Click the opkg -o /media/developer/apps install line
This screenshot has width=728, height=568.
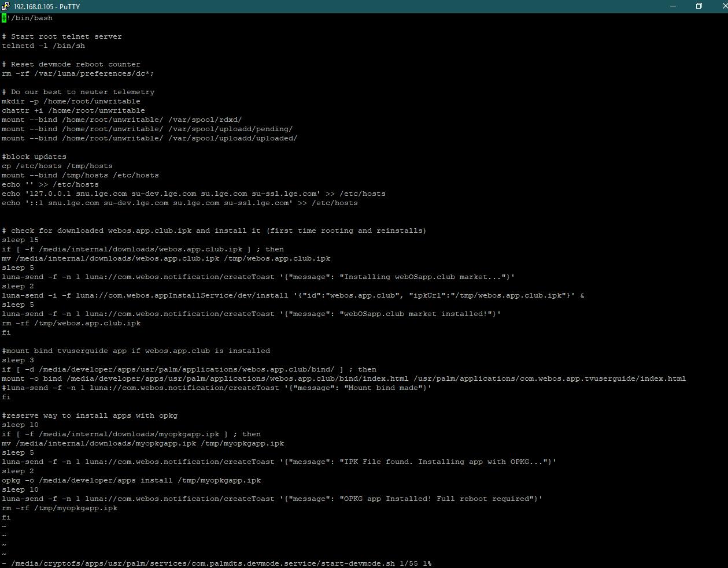point(131,480)
